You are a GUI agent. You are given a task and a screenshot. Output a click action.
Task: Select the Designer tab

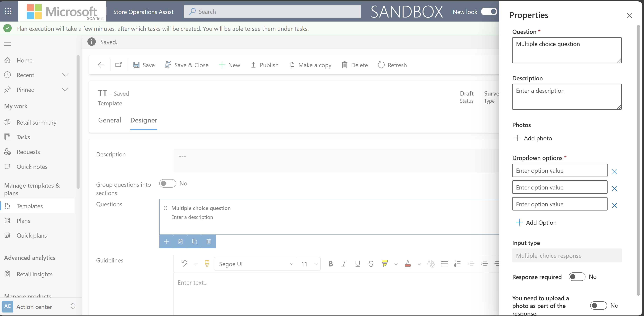tap(144, 120)
